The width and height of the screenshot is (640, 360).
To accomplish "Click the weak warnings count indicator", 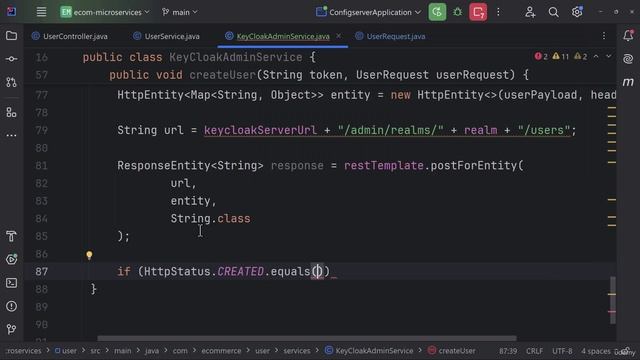I will click(580, 56).
